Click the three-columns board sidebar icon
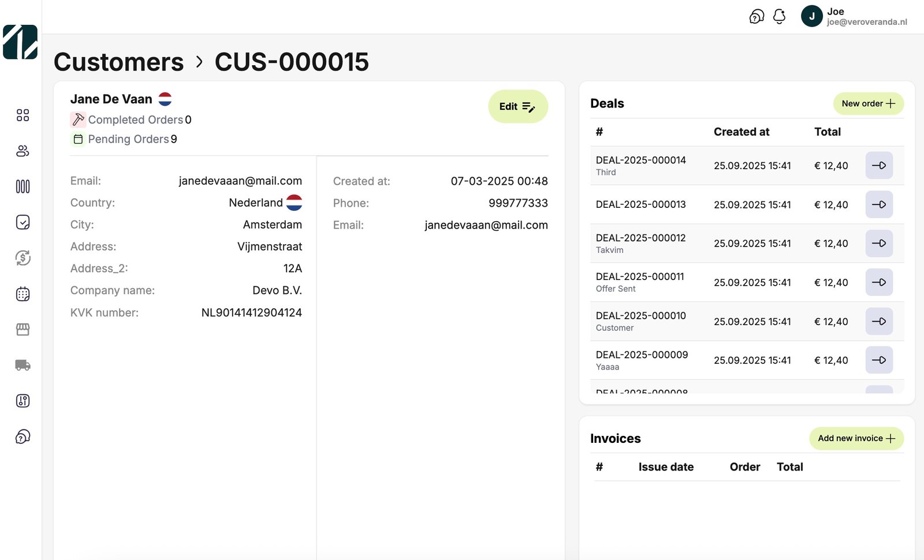The image size is (924, 560). tap(23, 186)
